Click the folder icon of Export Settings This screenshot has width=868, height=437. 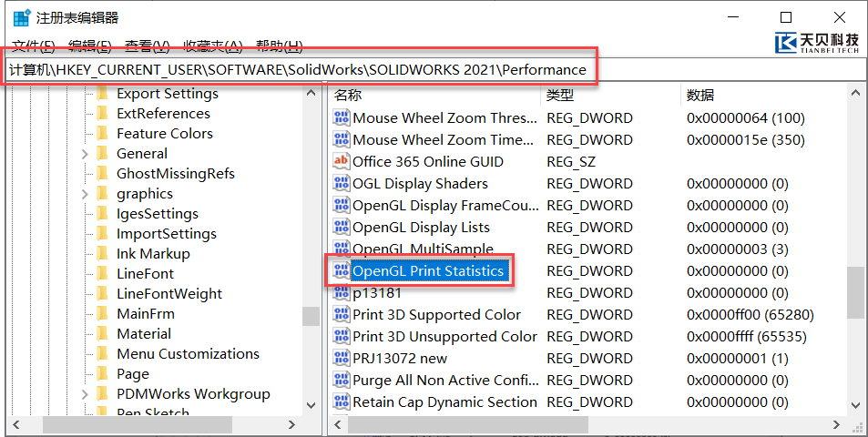102,94
